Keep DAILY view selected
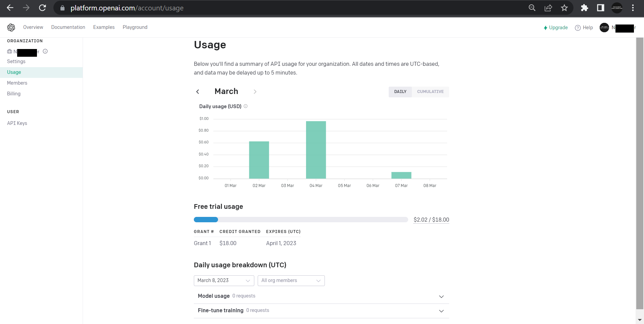644x324 pixels. click(400, 92)
